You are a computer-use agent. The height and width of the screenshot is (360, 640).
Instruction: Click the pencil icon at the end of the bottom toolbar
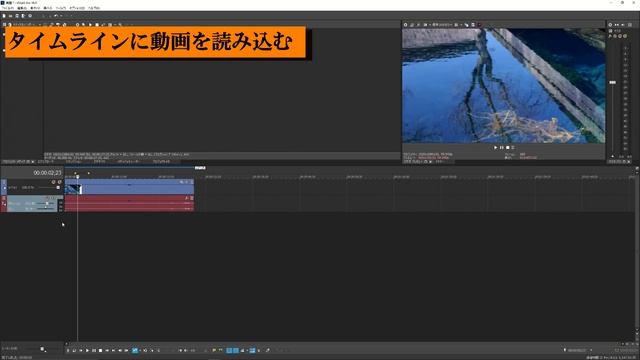268,351
